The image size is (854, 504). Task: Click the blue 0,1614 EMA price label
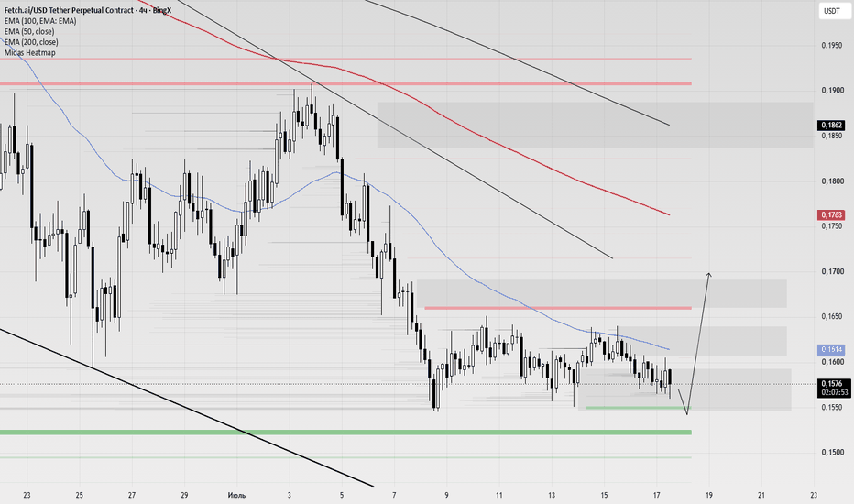(x=832, y=349)
